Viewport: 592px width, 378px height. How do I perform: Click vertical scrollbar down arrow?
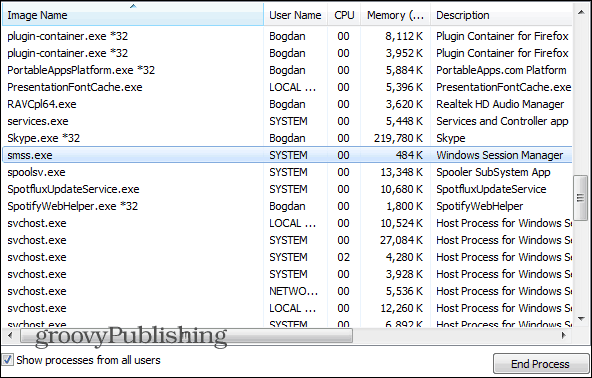[581, 319]
